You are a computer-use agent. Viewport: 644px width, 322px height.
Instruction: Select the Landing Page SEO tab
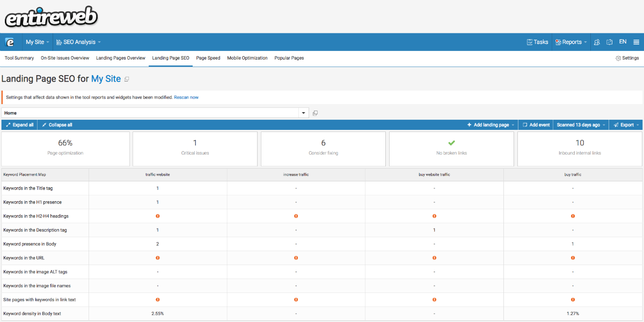pos(171,58)
